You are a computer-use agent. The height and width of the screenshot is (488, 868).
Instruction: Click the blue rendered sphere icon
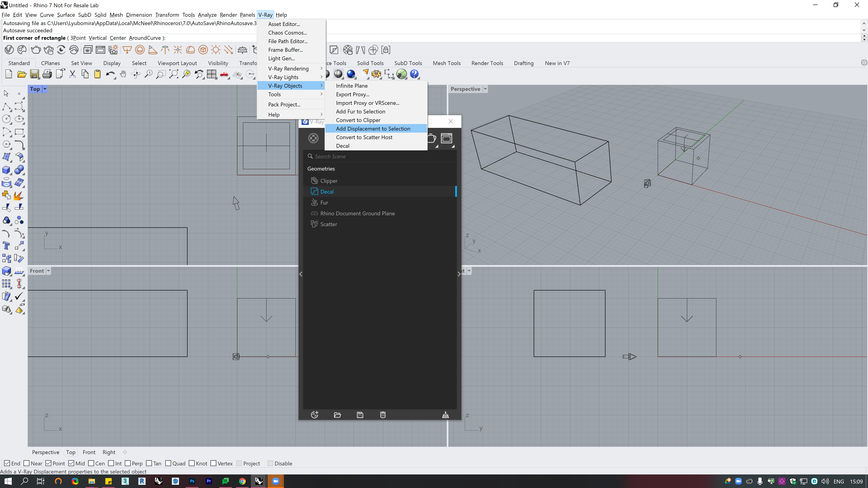(351, 74)
